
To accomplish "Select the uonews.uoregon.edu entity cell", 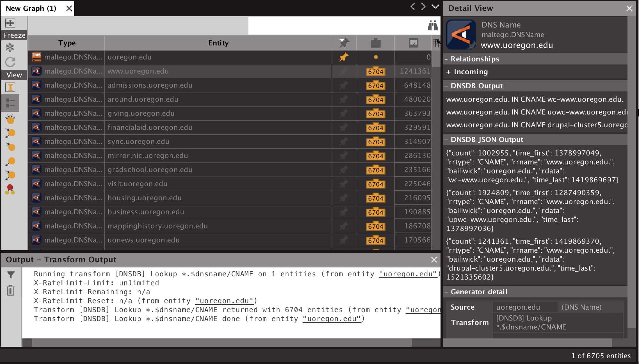I will point(218,240).
